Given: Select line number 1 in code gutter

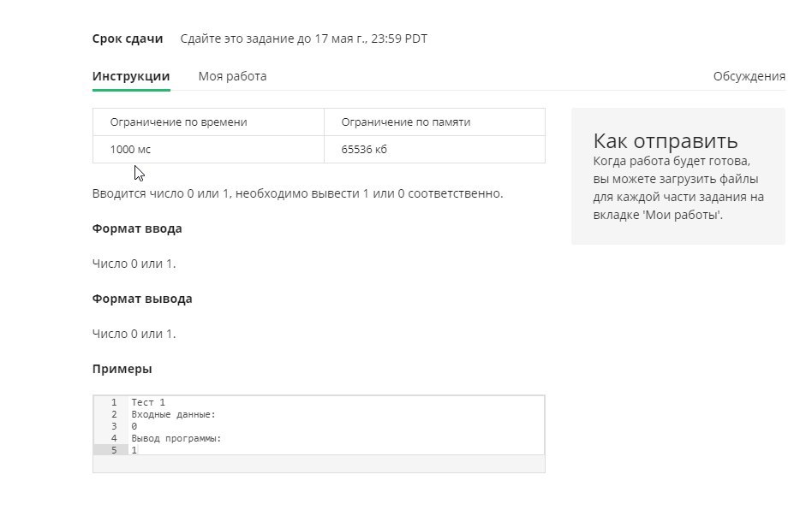Looking at the screenshot, I should [114, 402].
